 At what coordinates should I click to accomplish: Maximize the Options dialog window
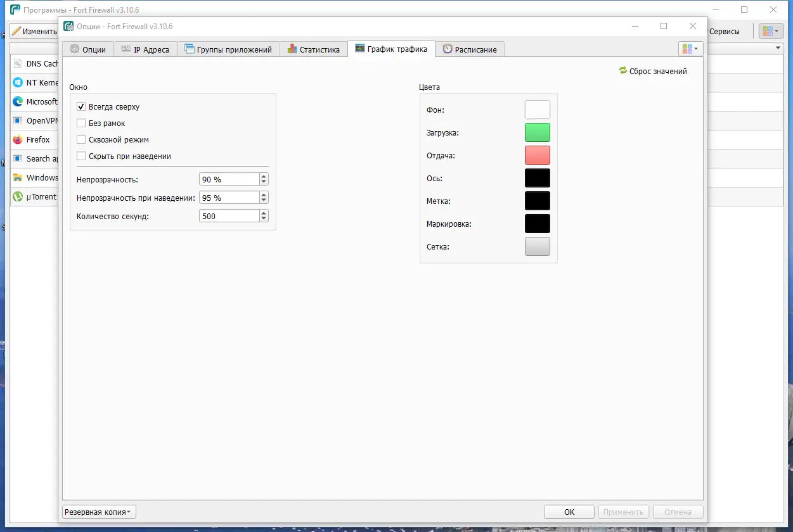click(x=664, y=26)
